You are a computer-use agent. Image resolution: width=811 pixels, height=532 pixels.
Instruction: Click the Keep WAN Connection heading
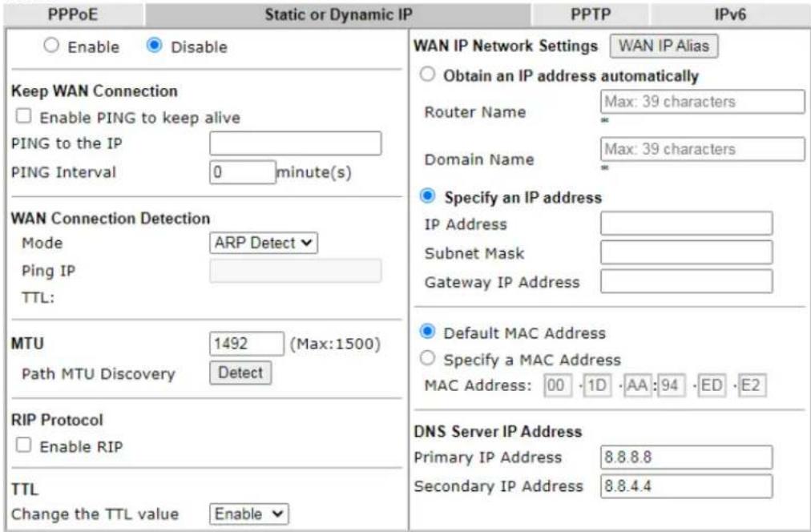[x=95, y=91]
